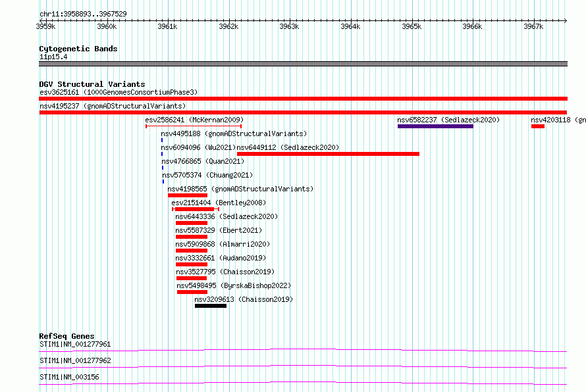Viewport: 586px width, 392px height.
Task: Select the nsv4195237 red variant bar
Action: [303, 112]
